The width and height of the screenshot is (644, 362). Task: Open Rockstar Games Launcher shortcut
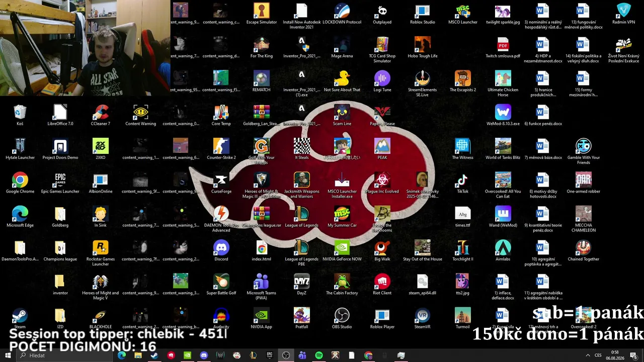pos(101,247)
